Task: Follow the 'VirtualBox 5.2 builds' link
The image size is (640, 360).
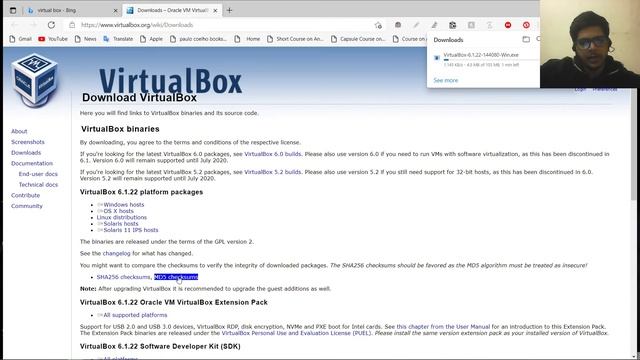Action: 273,172
